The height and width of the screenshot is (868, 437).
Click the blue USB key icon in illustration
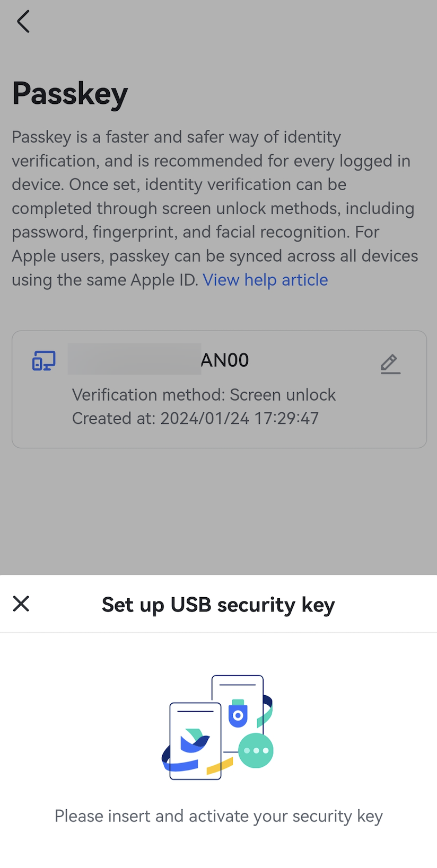pyautogui.click(x=238, y=714)
